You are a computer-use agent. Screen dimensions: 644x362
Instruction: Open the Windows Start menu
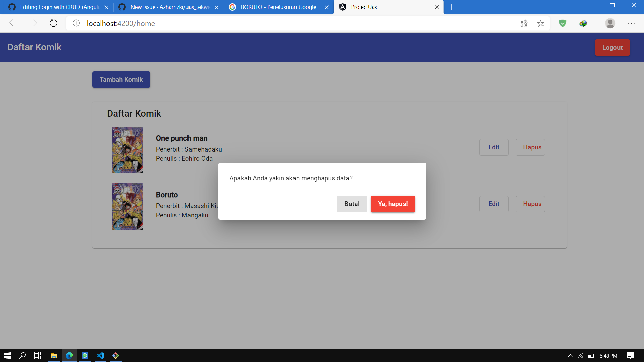click(x=7, y=356)
